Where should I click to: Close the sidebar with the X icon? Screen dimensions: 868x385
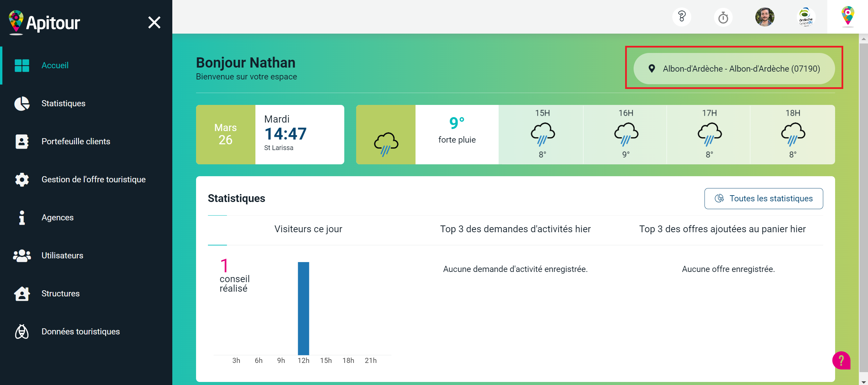154,23
